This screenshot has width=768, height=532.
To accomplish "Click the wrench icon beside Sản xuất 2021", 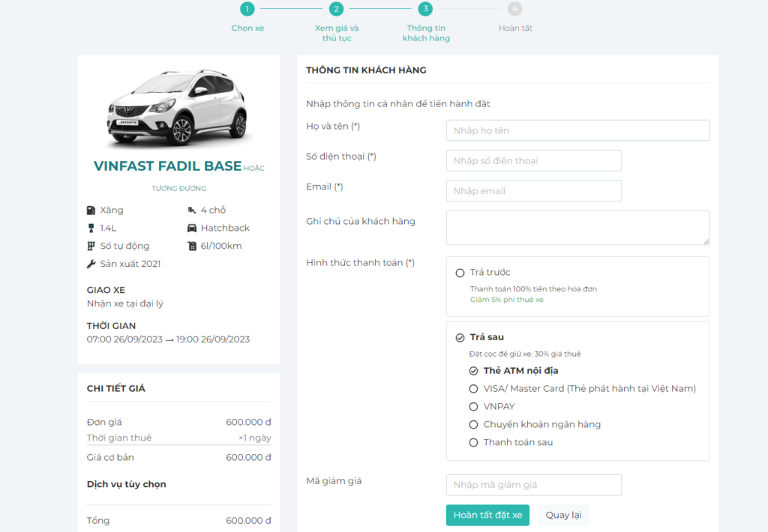I will click(91, 265).
